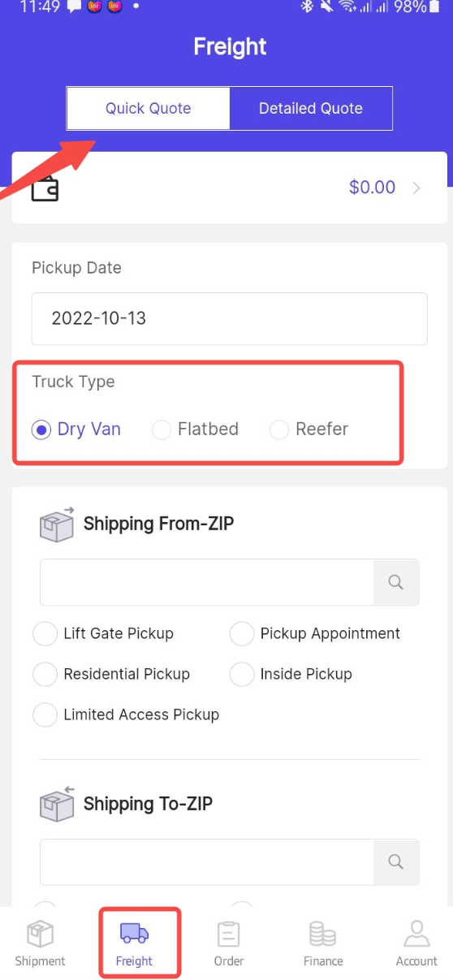Screen dimensions: 453x980
Task: Switch to the Quick Quote tab
Action: pos(149,108)
